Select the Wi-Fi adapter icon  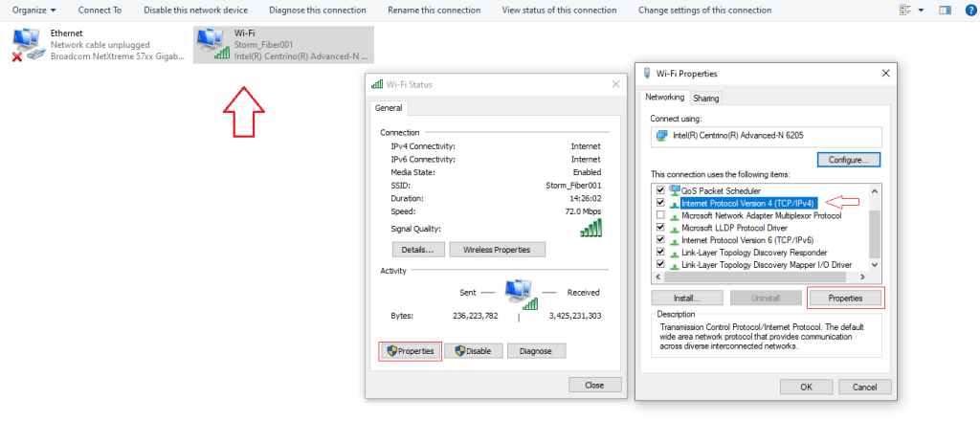[212, 45]
